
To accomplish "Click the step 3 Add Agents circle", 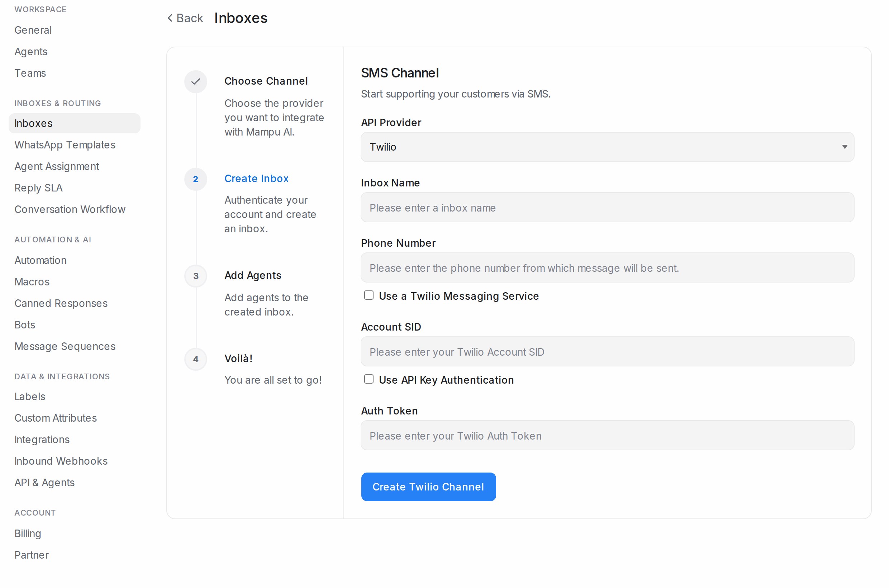I will coord(196,276).
